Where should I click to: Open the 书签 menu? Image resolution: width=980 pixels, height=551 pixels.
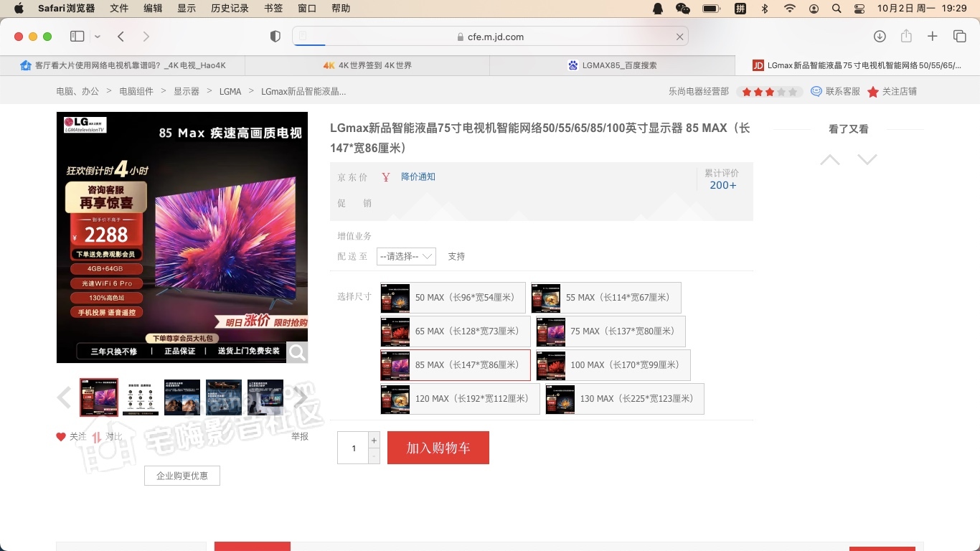point(273,9)
